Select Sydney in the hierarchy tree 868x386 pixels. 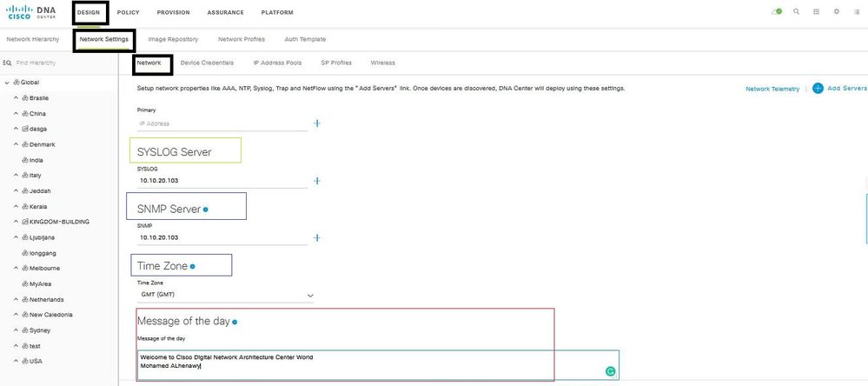pos(40,330)
